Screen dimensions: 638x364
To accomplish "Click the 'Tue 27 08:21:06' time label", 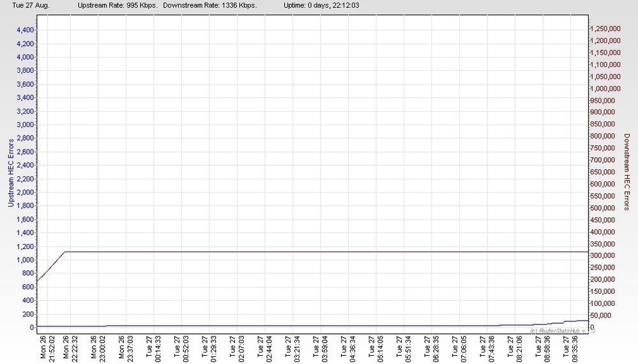I will click(x=515, y=349).
